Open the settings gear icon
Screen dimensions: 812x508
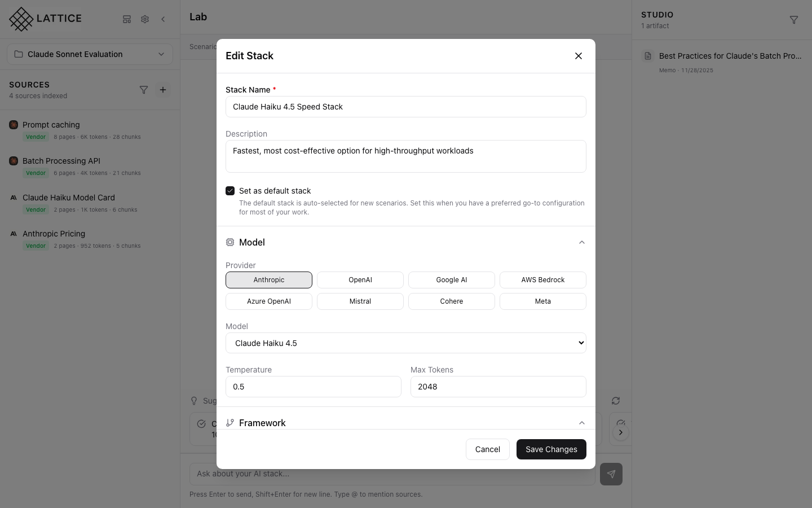145,19
